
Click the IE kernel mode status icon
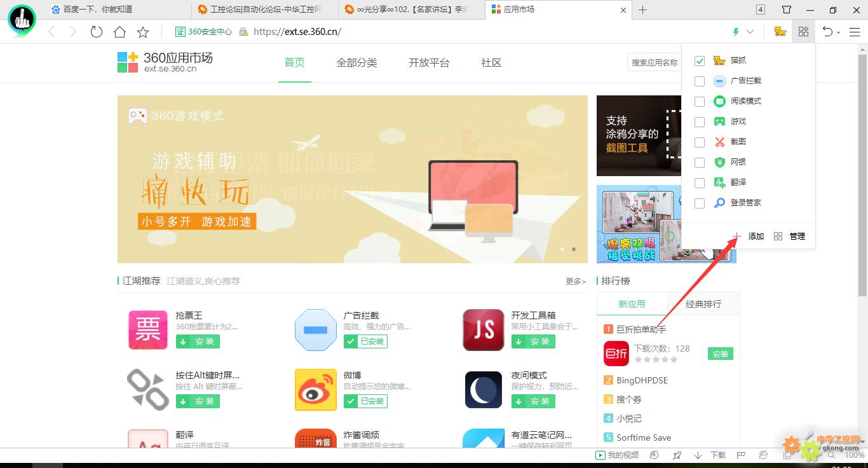[x=763, y=455]
